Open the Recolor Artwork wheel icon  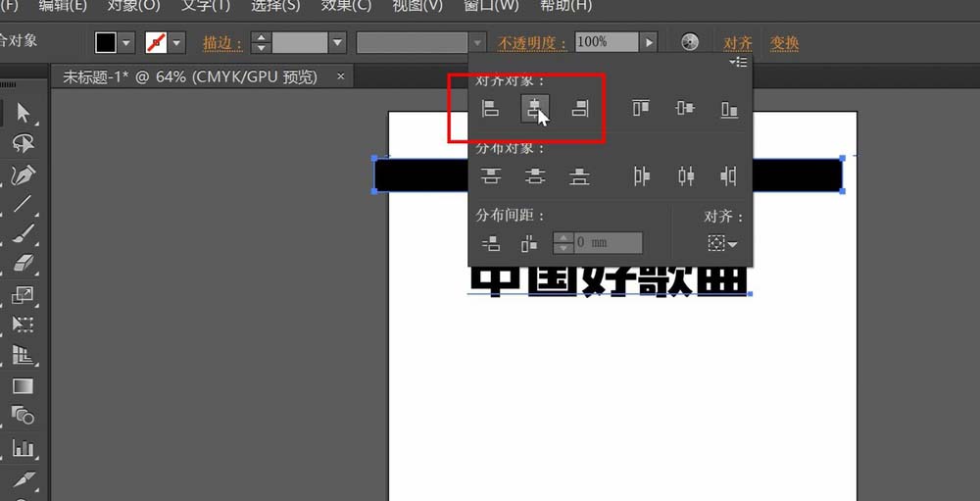point(689,42)
